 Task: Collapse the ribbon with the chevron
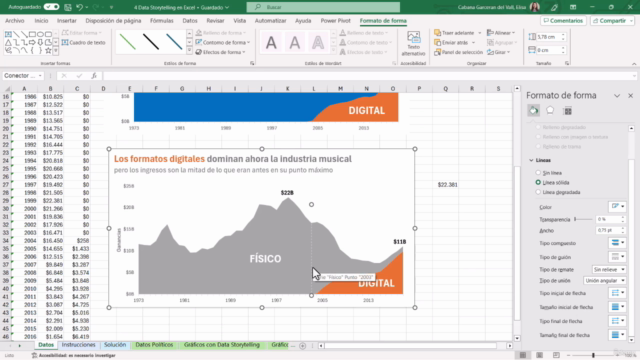tap(634, 64)
